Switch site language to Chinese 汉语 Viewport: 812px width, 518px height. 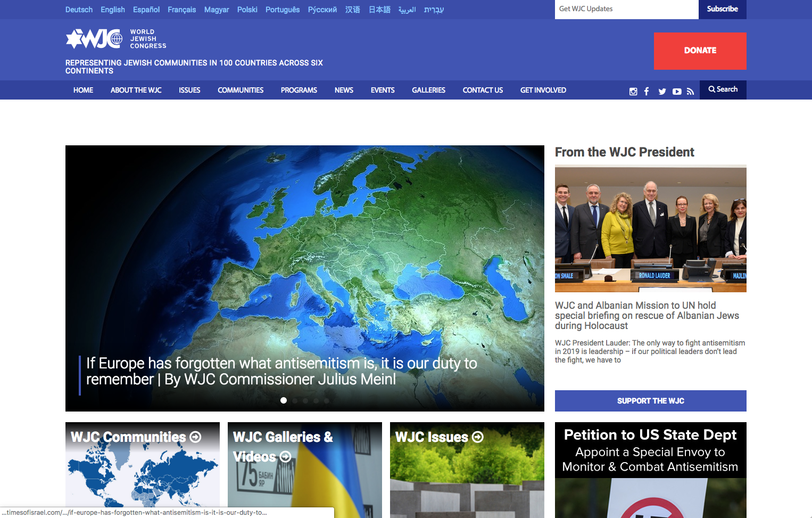pyautogui.click(x=353, y=10)
